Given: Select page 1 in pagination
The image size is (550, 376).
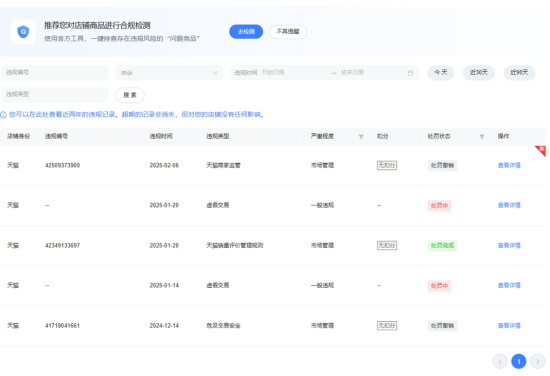Looking at the screenshot, I should click(x=518, y=362).
